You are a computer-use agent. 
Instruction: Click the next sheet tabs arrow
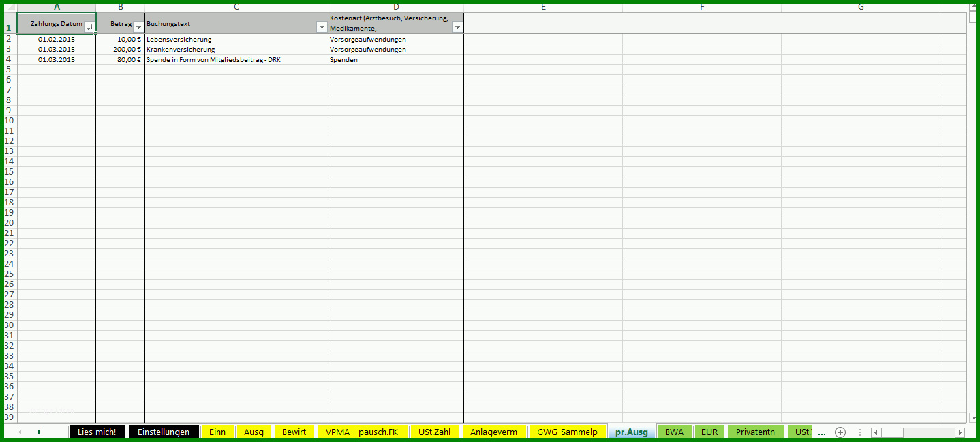[39, 432]
